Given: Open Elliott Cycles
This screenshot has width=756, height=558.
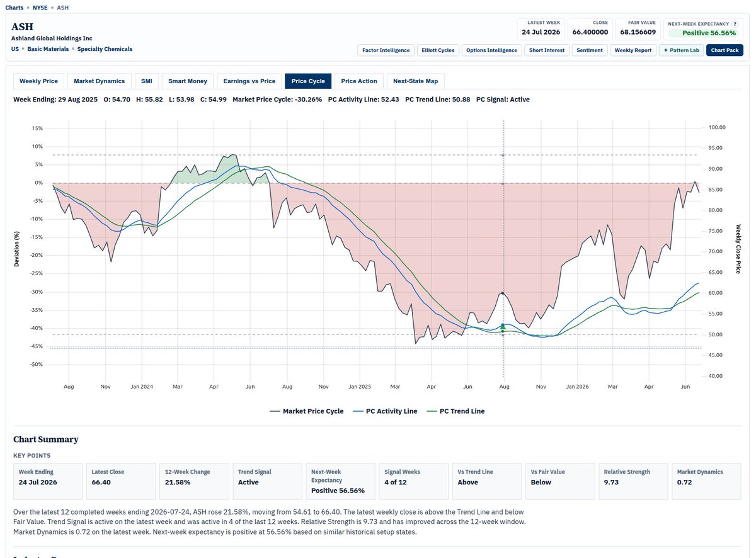Looking at the screenshot, I should click(438, 50).
